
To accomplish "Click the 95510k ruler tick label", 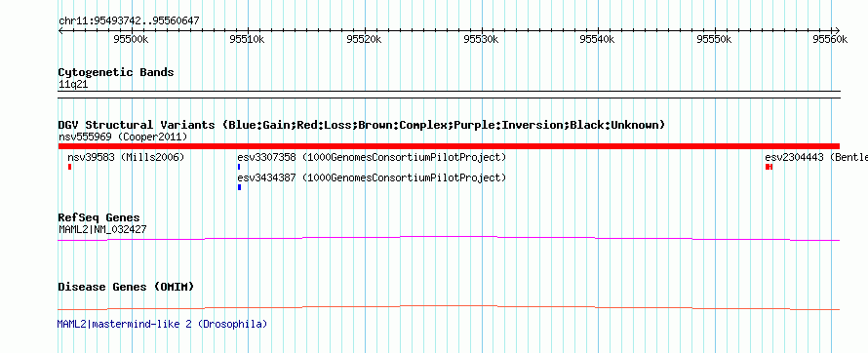I will pyautogui.click(x=247, y=39).
